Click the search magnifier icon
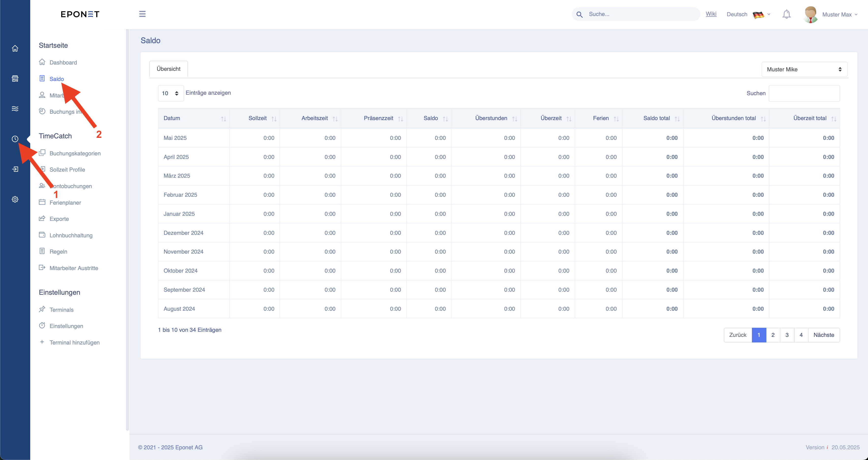Screen dimensions: 868x460 pyautogui.click(x=580, y=14)
